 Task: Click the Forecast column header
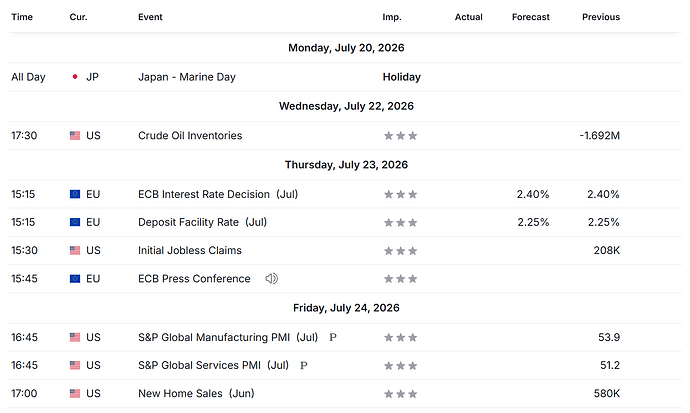pyautogui.click(x=531, y=17)
